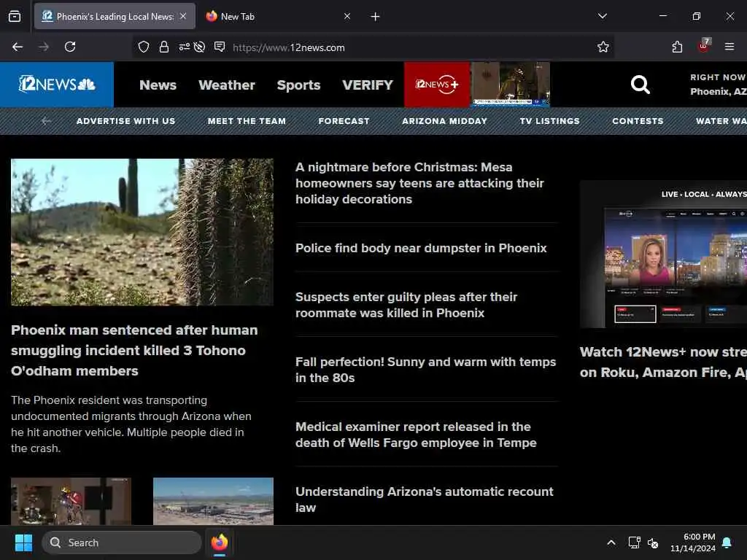Close the New Tab tab

coord(347,16)
